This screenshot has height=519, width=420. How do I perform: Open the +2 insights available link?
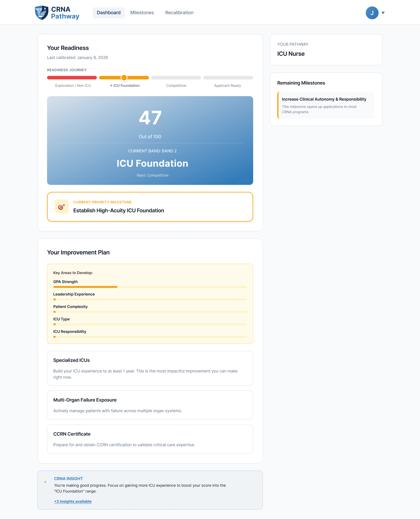click(73, 501)
